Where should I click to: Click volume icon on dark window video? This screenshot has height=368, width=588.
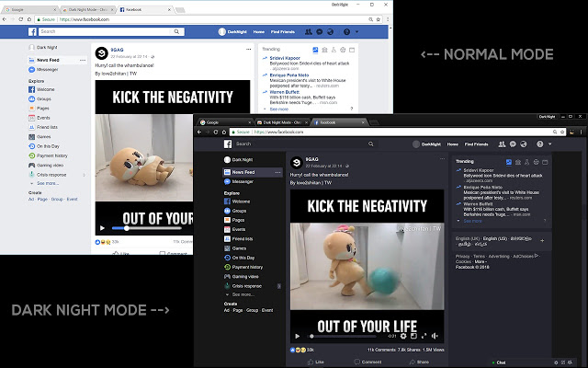435,336
